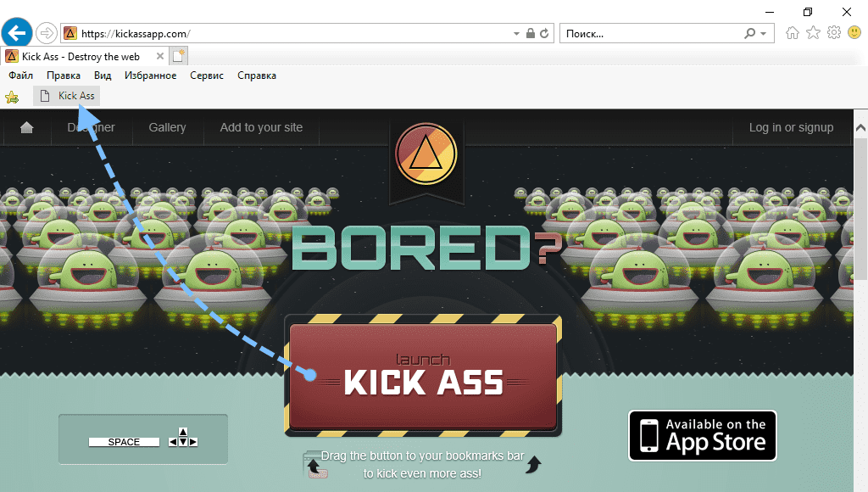Open the Сервис menu
The width and height of the screenshot is (868, 492).
point(207,75)
